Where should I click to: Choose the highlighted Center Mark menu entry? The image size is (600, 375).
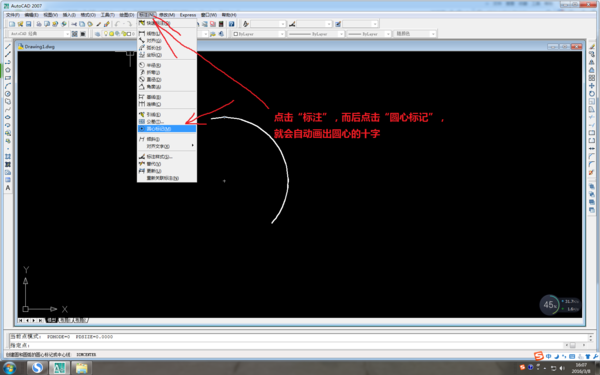167,129
